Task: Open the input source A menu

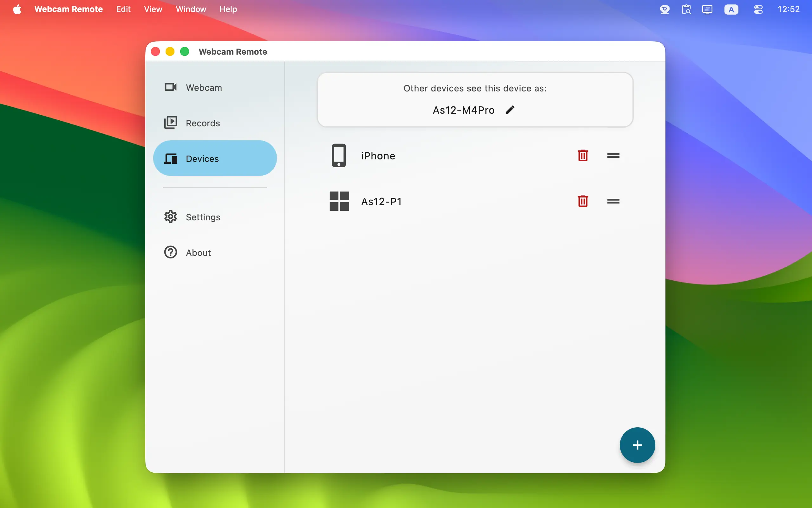Action: point(731,10)
